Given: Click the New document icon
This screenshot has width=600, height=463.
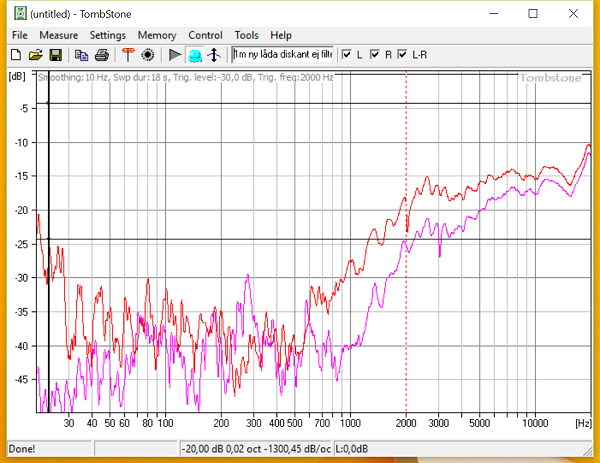Looking at the screenshot, I should click(16, 55).
